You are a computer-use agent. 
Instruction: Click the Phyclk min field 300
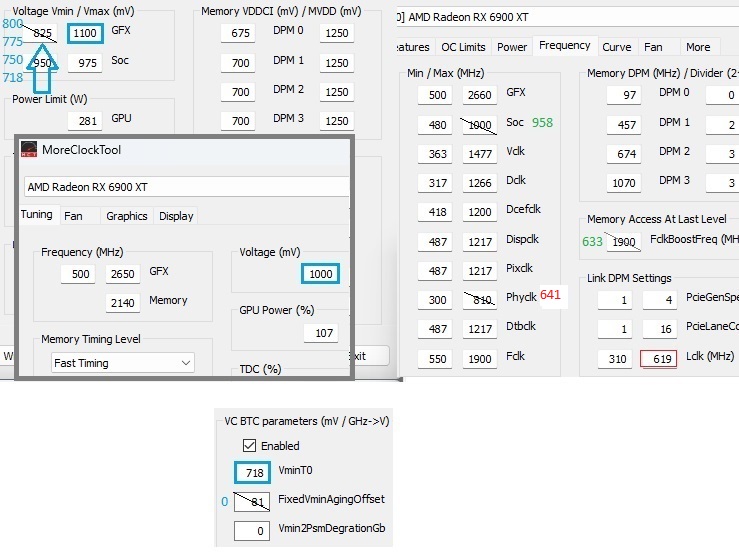(x=435, y=300)
